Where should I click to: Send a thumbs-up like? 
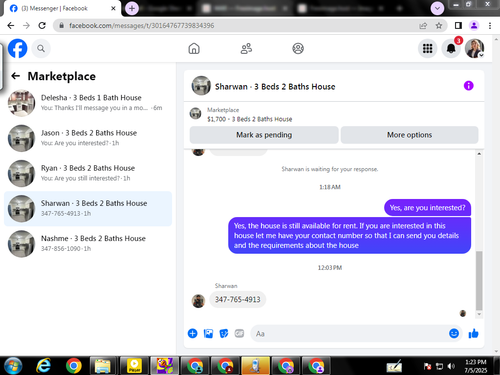[473, 333]
